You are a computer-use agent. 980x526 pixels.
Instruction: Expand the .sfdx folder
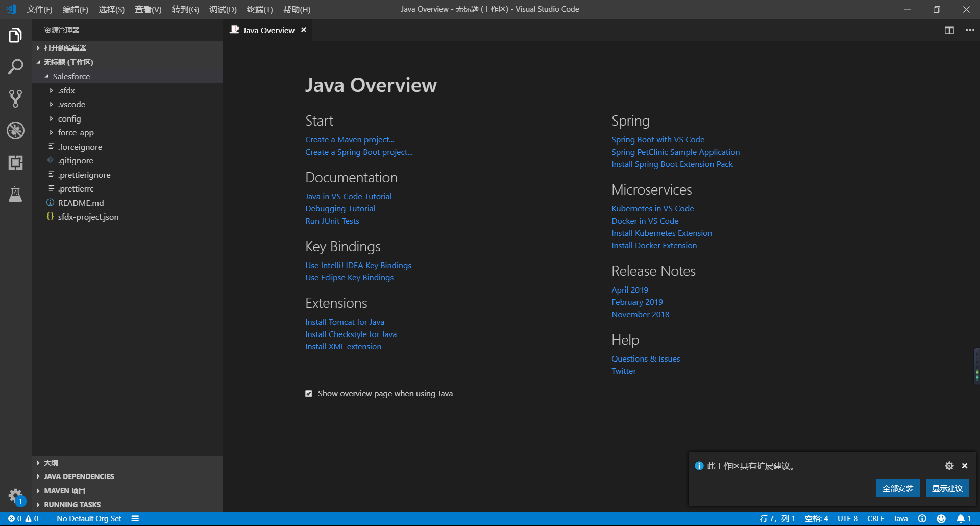tap(127, 90)
